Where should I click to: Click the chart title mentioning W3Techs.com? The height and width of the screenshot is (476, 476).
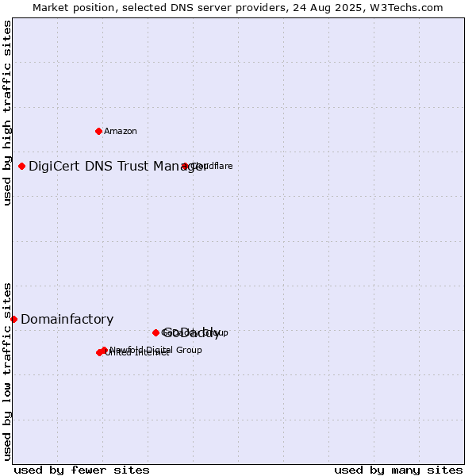pos(238,8)
